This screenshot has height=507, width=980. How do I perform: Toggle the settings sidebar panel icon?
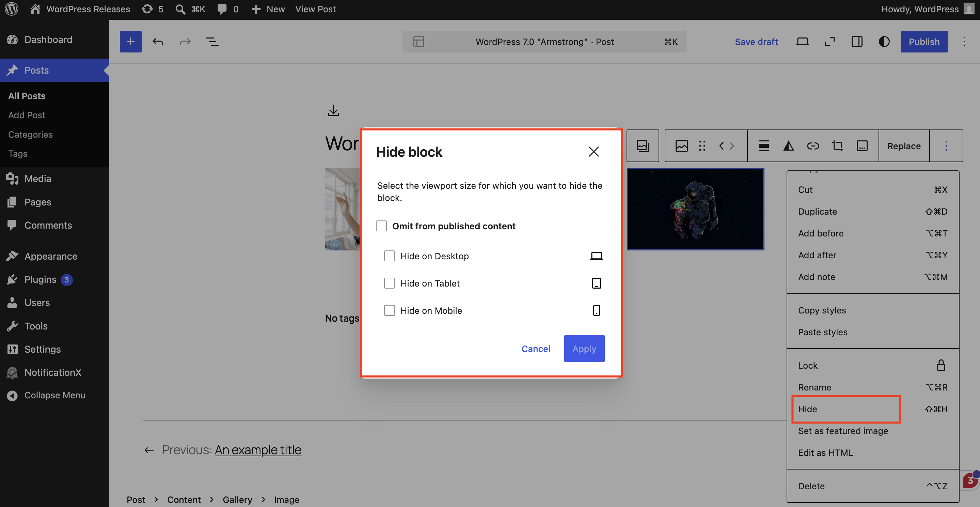tap(857, 42)
